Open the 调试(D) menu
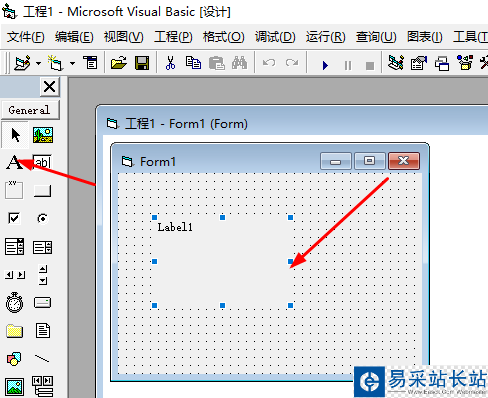 coord(275,37)
